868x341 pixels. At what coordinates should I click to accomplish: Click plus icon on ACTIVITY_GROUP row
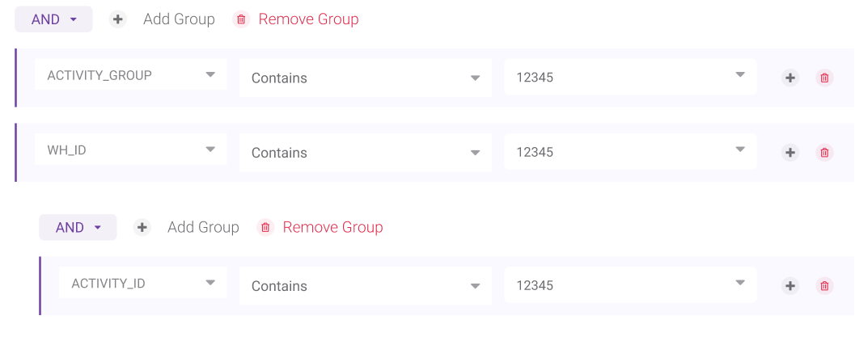click(790, 78)
